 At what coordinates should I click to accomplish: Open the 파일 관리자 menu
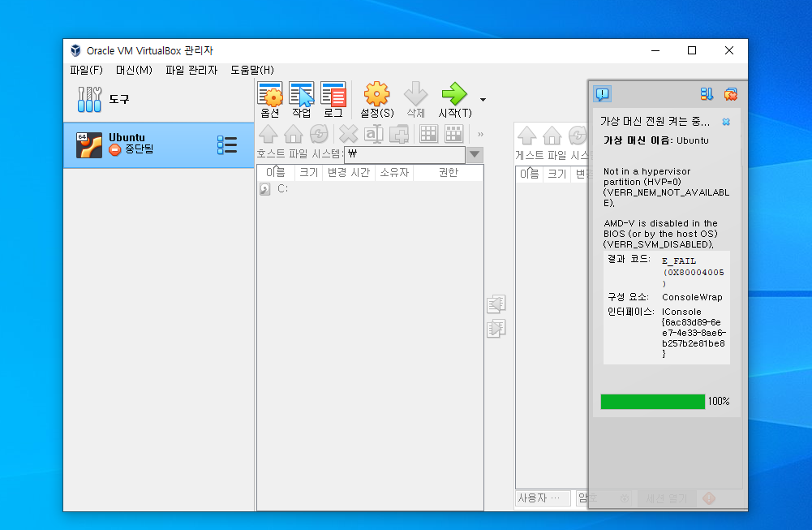tap(191, 70)
